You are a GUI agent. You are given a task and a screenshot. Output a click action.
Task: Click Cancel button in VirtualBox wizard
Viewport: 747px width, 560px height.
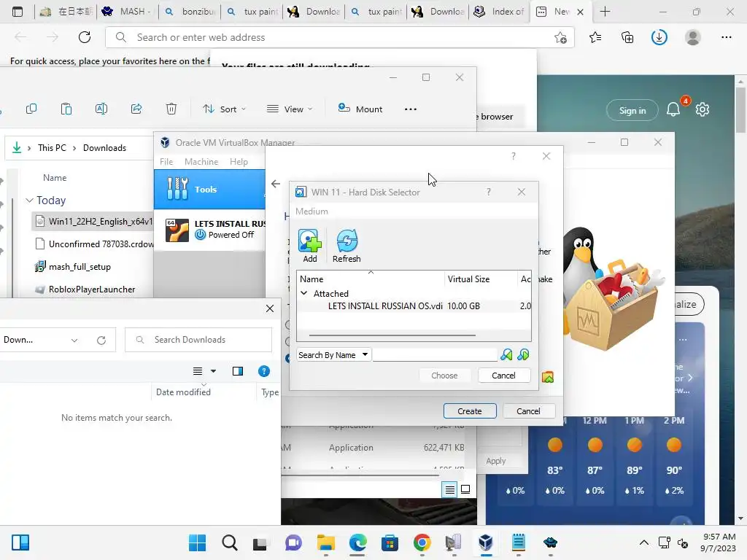click(528, 411)
